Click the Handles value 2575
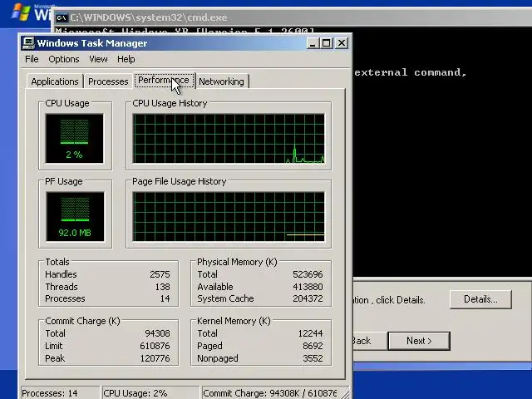This screenshot has height=399, width=532. click(x=160, y=274)
